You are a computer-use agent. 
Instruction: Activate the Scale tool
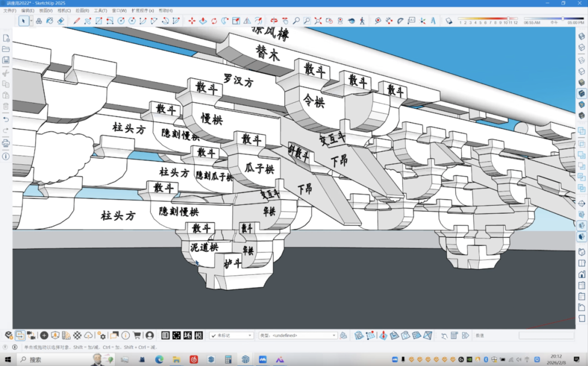coord(236,21)
